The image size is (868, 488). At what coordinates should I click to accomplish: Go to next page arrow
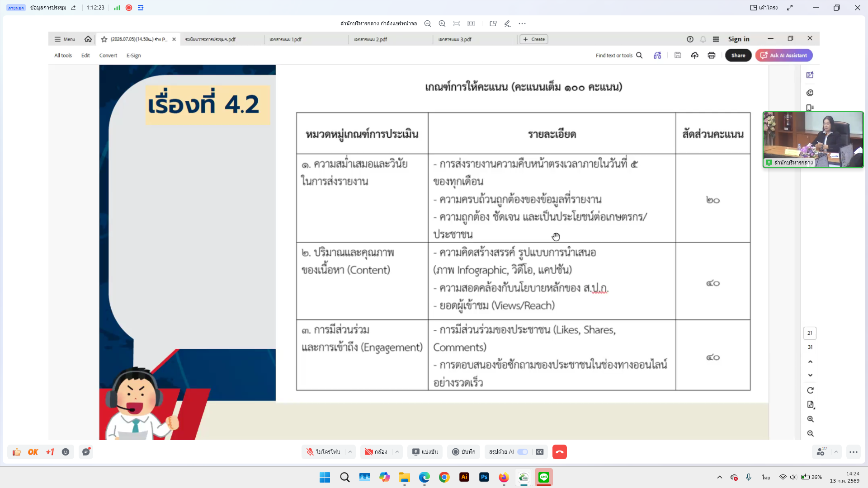(x=810, y=375)
